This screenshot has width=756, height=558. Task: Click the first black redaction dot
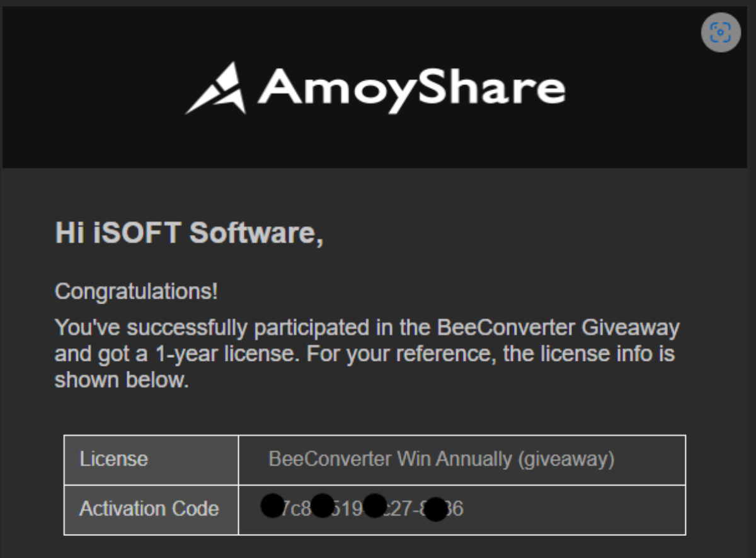pyautogui.click(x=272, y=506)
